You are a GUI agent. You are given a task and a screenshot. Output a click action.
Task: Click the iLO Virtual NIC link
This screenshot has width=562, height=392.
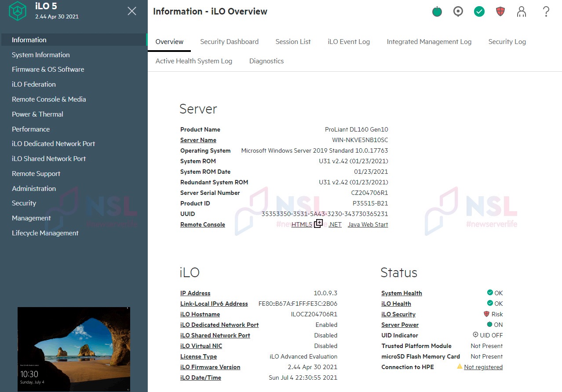point(201,346)
